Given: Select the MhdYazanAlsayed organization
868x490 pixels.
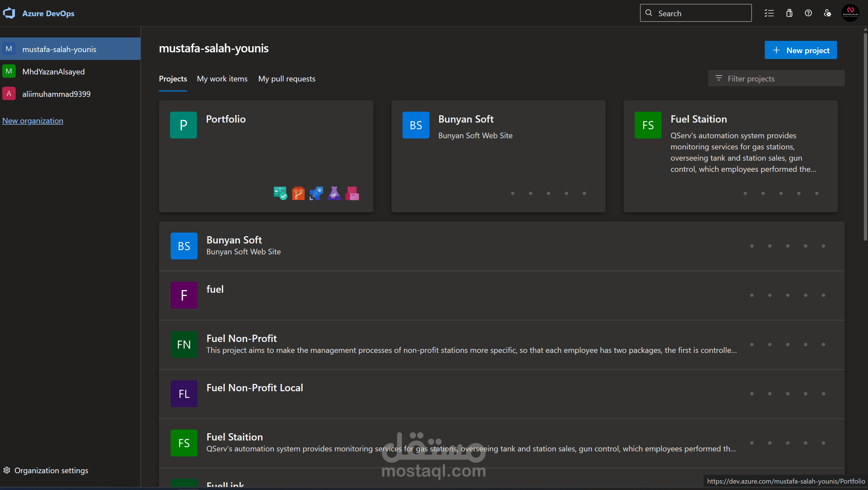Looking at the screenshot, I should (x=70, y=71).
